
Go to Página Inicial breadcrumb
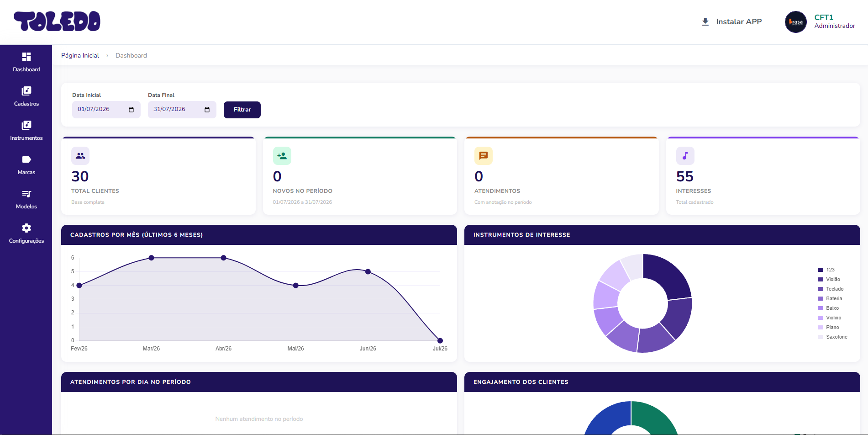pos(80,55)
